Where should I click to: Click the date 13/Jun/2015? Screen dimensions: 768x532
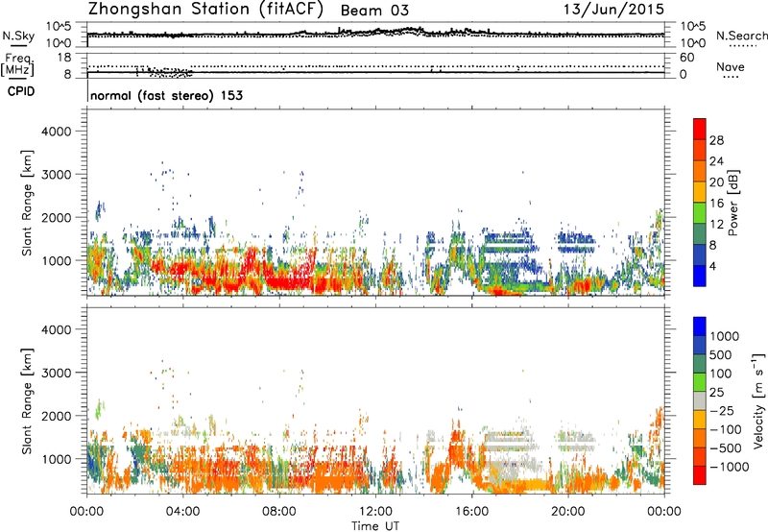click(x=613, y=10)
